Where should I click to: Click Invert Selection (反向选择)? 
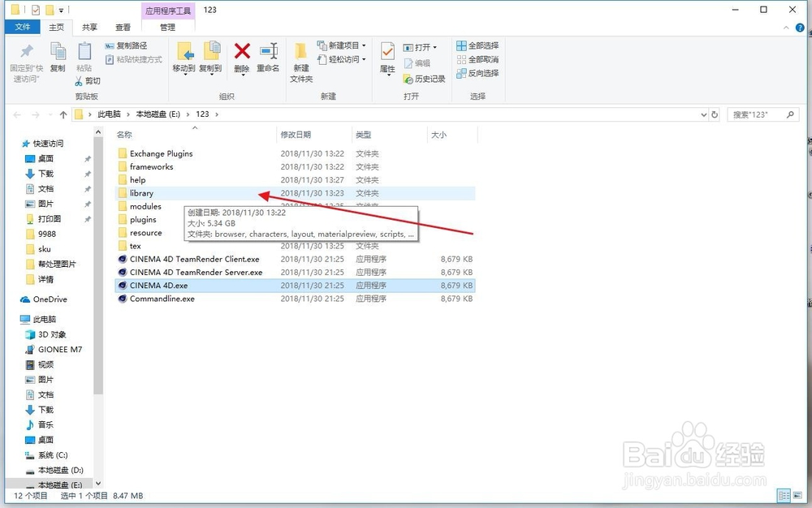click(x=477, y=74)
